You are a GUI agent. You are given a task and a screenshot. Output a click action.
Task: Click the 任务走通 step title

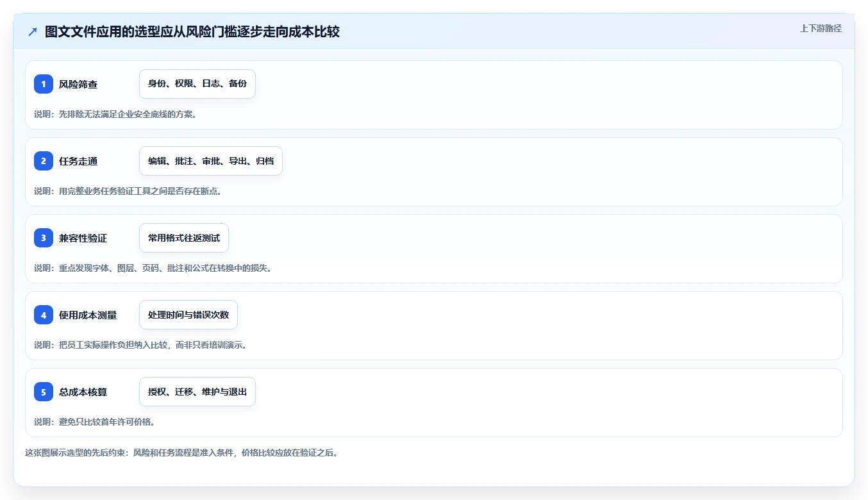(78, 161)
